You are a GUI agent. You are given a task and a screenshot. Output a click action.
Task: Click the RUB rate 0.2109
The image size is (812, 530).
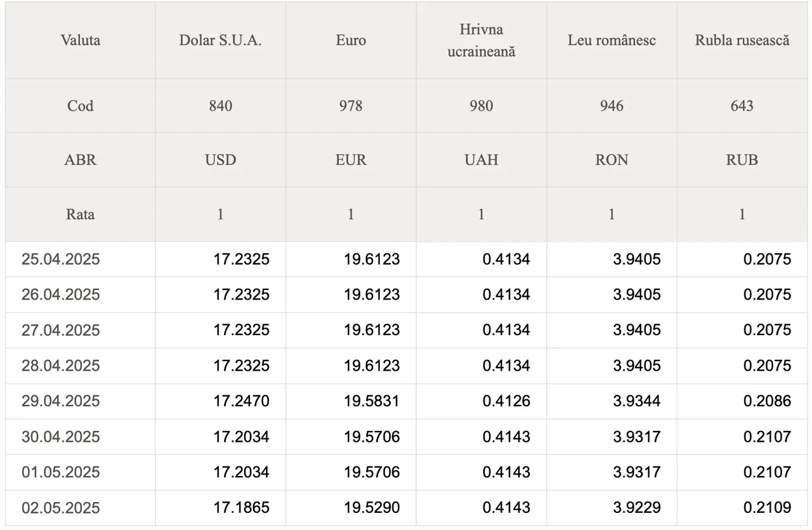pos(768,508)
